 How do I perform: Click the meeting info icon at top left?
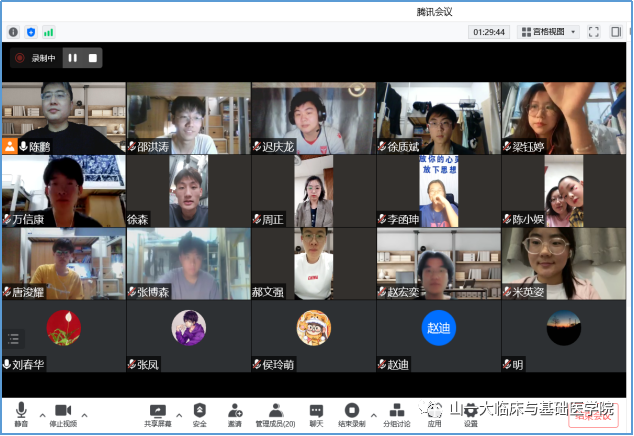13,32
